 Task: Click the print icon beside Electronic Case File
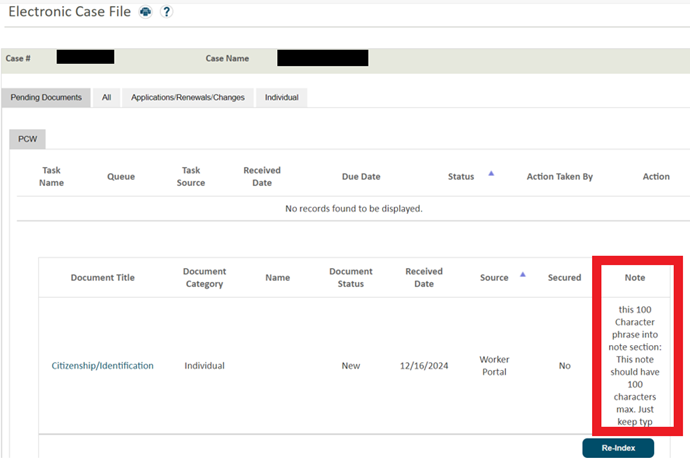click(x=146, y=12)
